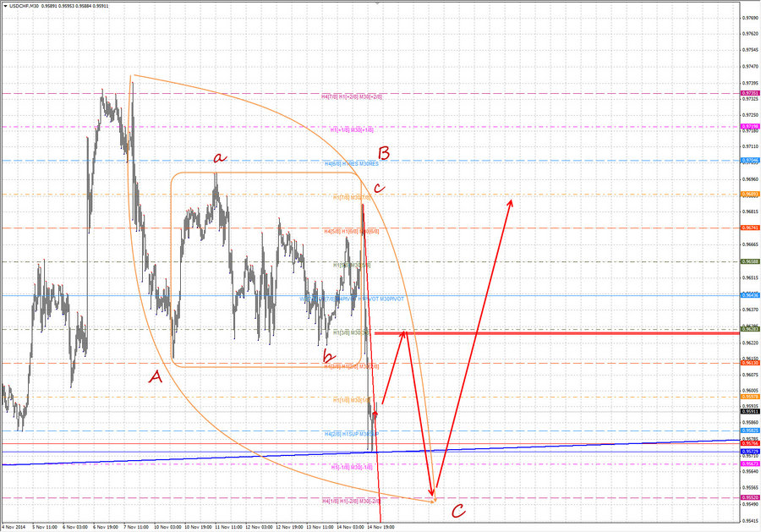This screenshot has width=761, height=532.
Task: Click the 0.97110 price scale value
Action: 750,146
